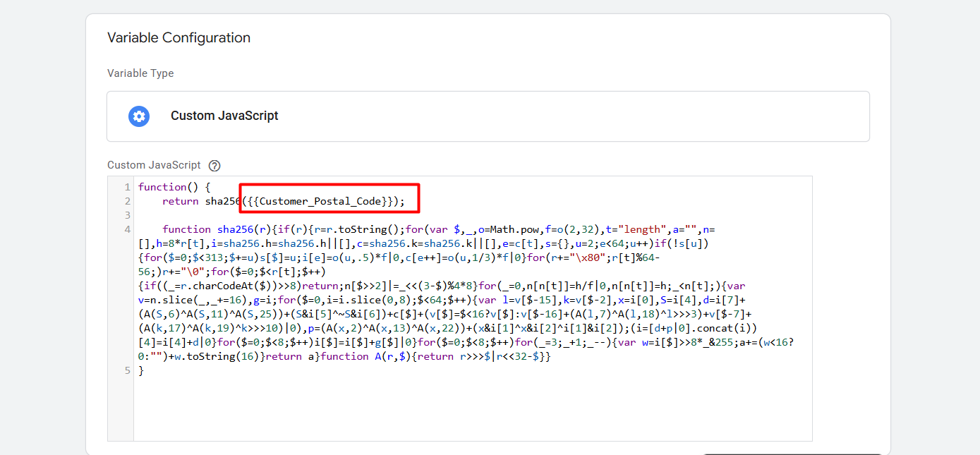Click the 'return' keyword on line 2

click(x=181, y=201)
